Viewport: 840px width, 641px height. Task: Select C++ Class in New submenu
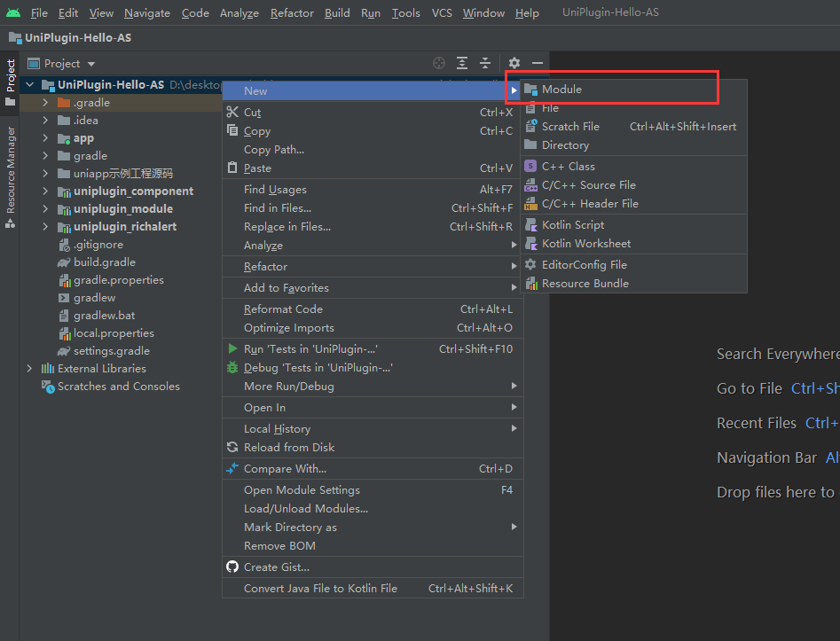(x=568, y=166)
